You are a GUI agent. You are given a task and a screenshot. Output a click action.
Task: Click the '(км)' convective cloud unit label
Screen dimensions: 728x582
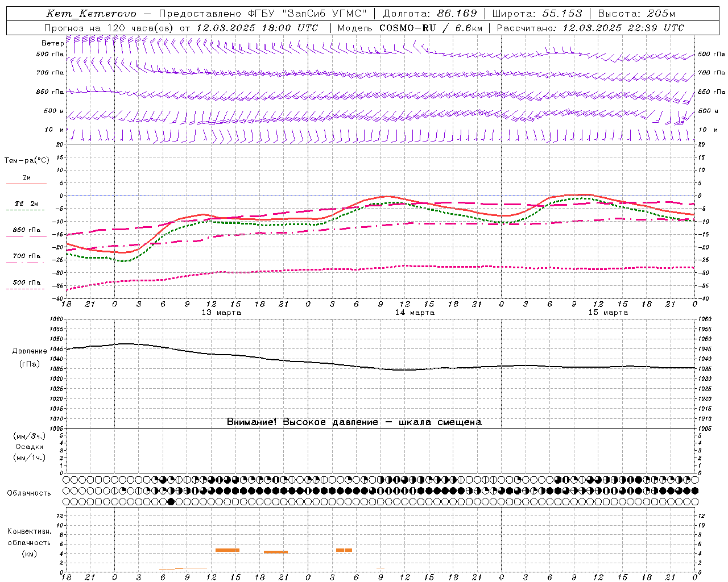point(30,554)
